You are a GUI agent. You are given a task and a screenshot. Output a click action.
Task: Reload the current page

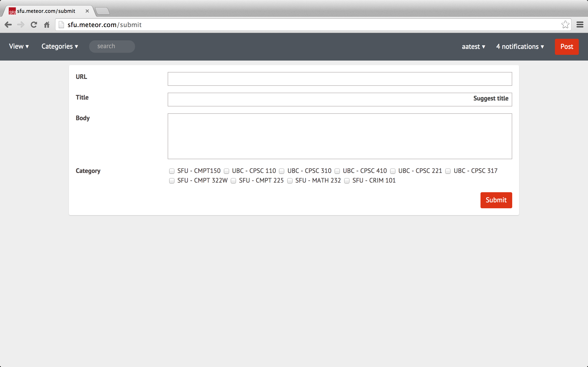34,25
